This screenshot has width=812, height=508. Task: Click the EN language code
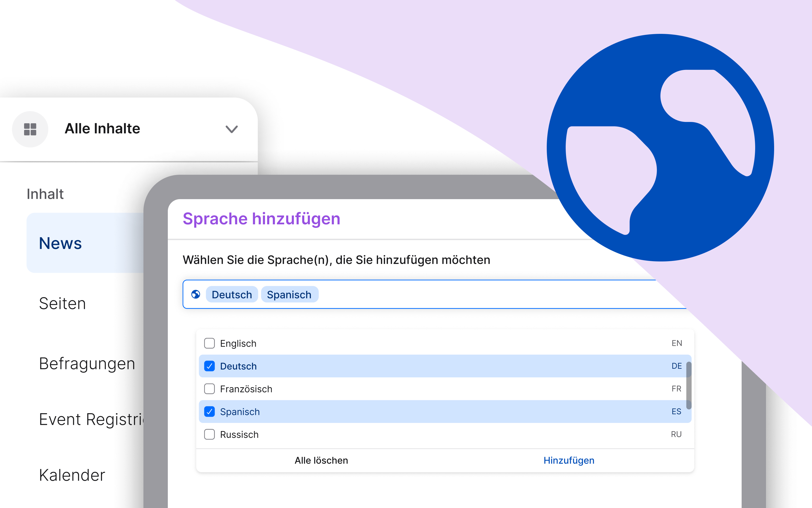click(677, 343)
